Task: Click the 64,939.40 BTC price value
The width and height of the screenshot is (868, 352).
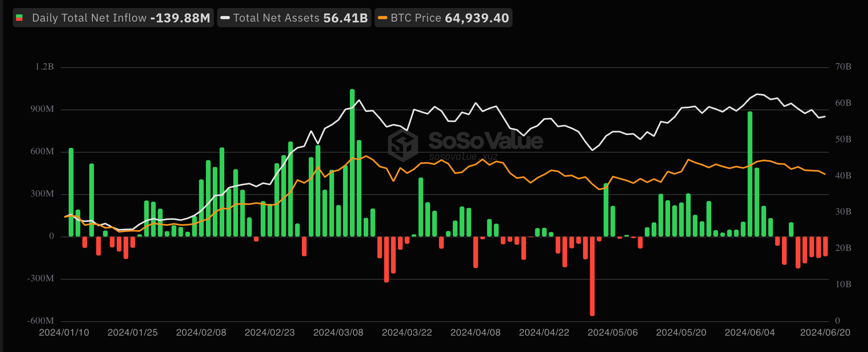Action: click(477, 18)
